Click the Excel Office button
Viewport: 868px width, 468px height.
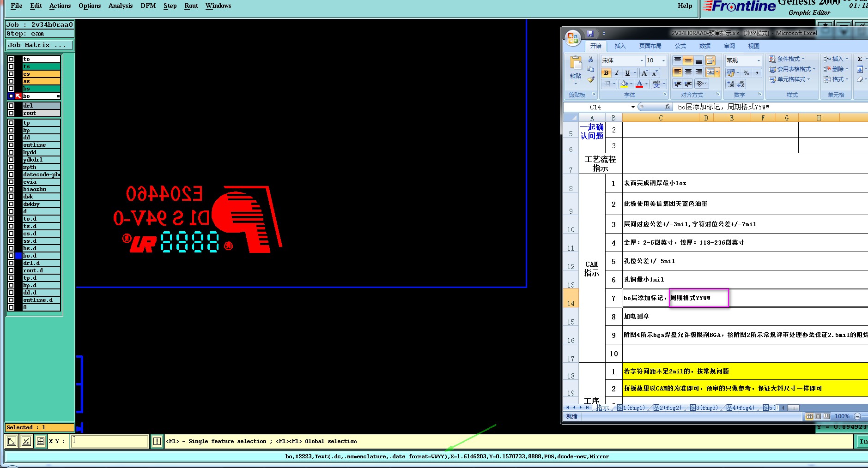pos(573,38)
